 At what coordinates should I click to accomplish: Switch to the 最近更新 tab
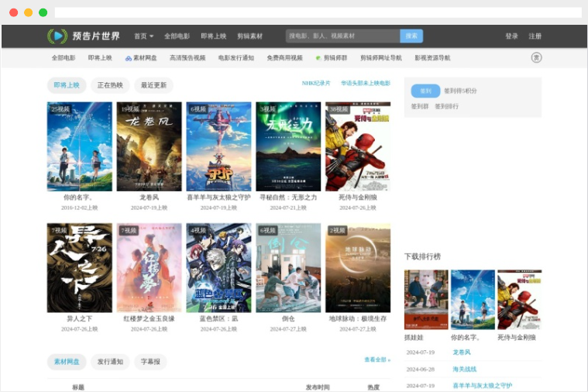point(153,85)
